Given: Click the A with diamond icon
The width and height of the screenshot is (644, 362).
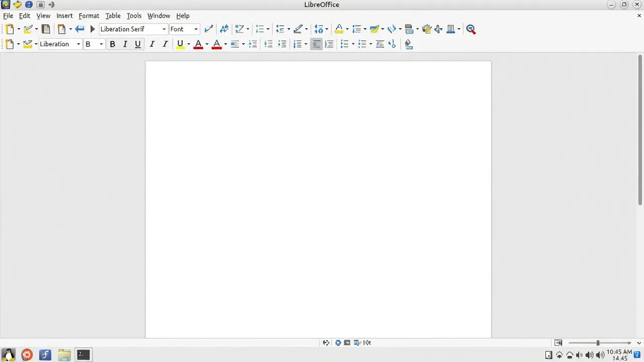Looking at the screenshot, I should point(224,29).
